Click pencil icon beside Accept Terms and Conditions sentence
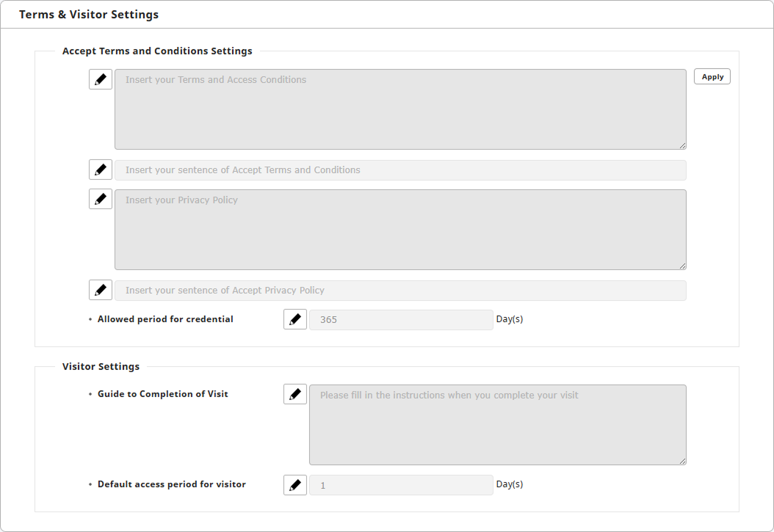 click(x=101, y=170)
